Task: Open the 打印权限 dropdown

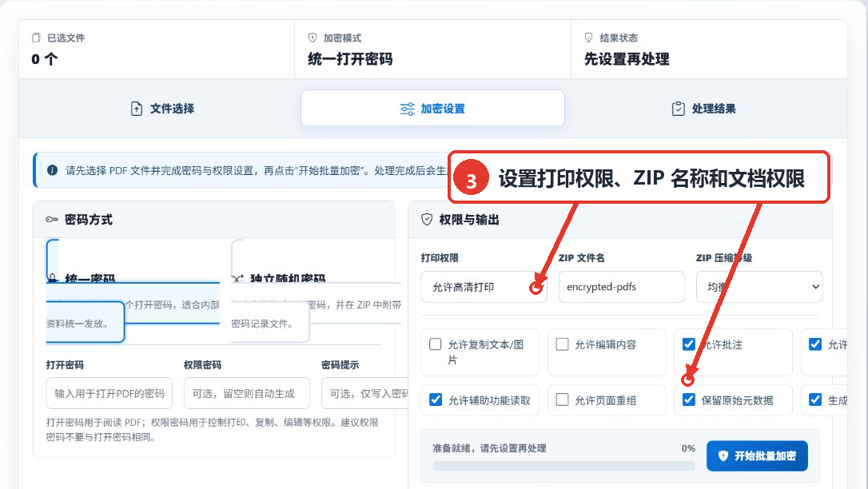Action: (x=484, y=287)
